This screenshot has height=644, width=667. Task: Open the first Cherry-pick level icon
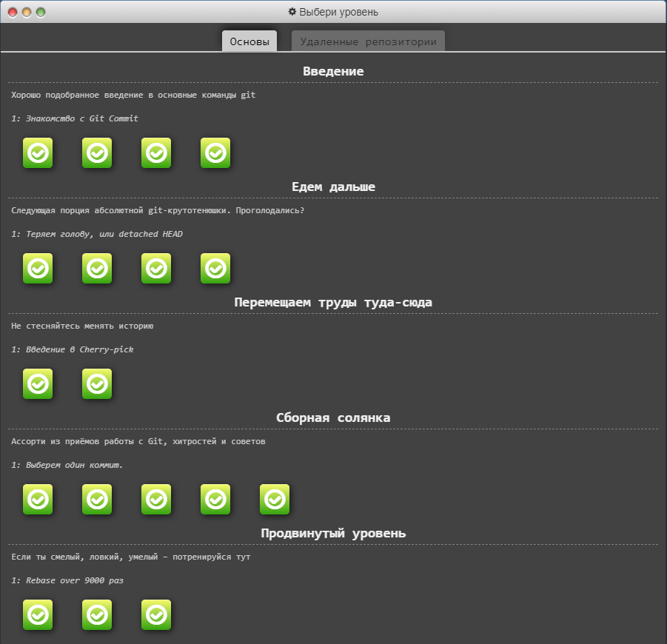click(x=38, y=384)
